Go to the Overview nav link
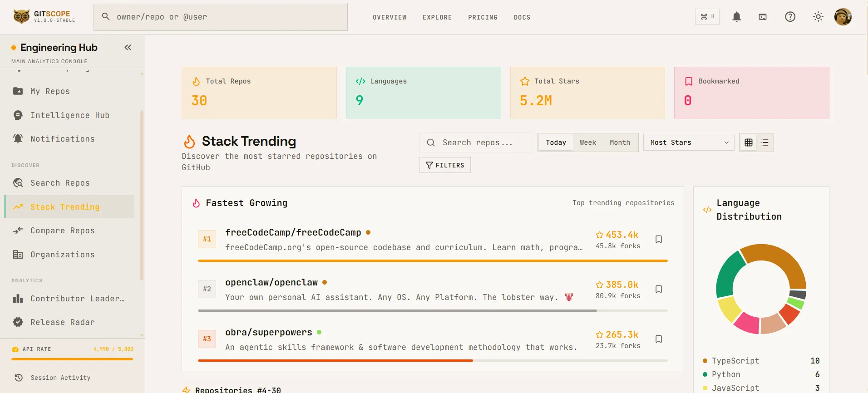This screenshot has width=868, height=393. point(390,17)
